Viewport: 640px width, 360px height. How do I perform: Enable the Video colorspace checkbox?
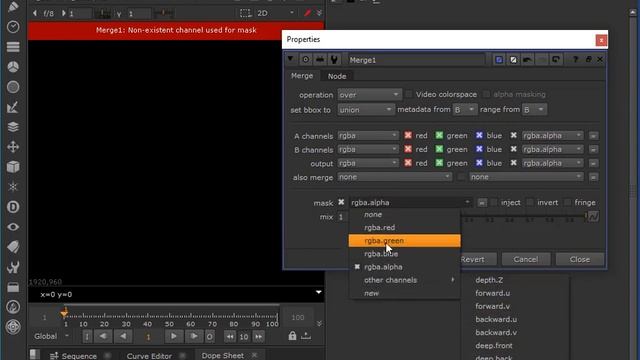[409, 94]
